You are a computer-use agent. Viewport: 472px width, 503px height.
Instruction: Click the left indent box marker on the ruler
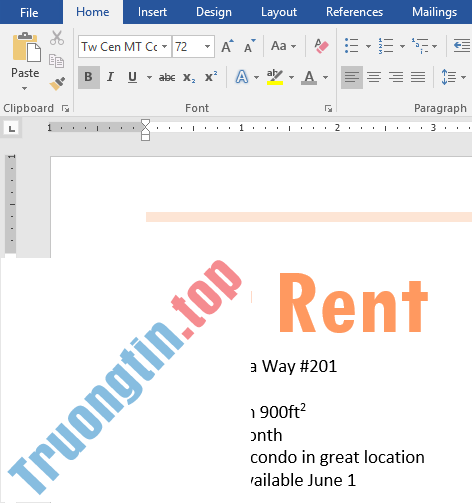click(145, 137)
